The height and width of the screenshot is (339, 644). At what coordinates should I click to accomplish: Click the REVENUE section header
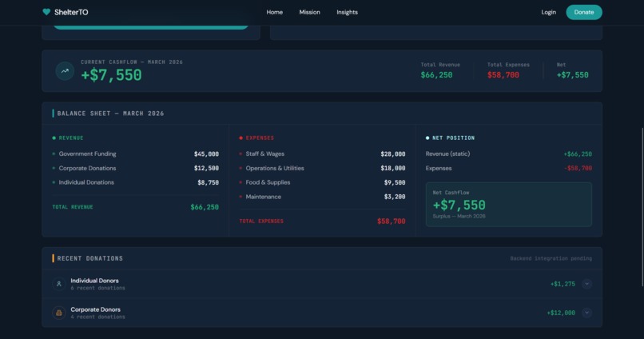(71, 138)
